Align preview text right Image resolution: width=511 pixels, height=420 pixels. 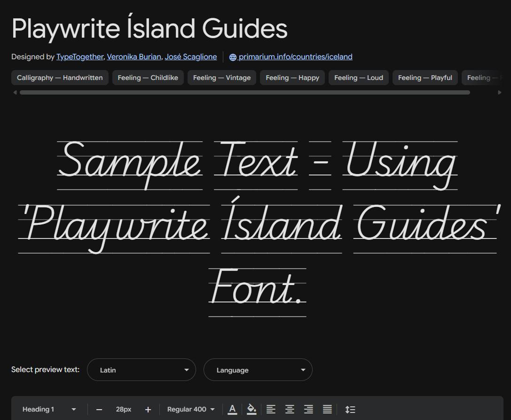[x=308, y=409]
